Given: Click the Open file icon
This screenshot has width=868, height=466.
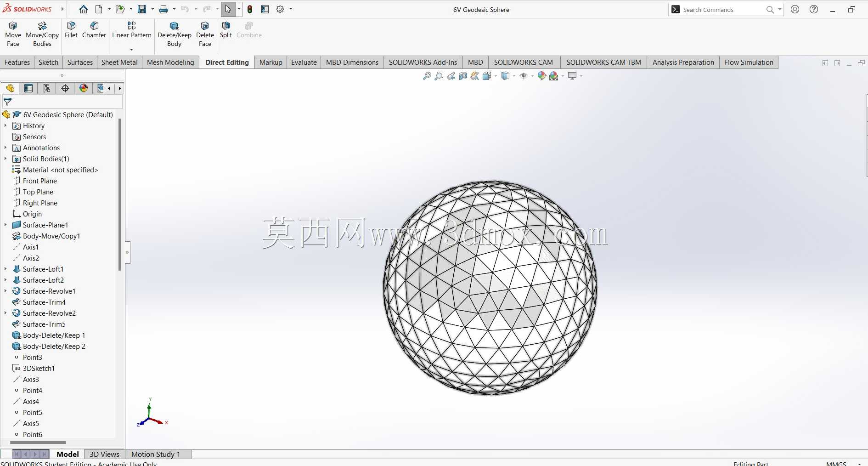Looking at the screenshot, I should (120, 9).
